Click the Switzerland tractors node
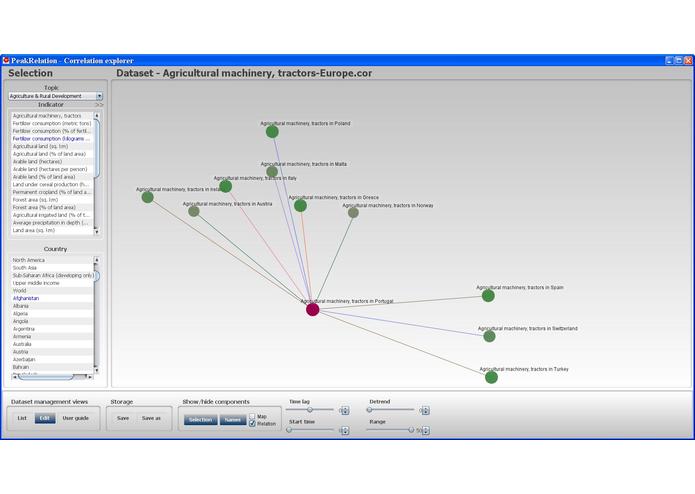The height and width of the screenshot is (494, 695). [489, 336]
